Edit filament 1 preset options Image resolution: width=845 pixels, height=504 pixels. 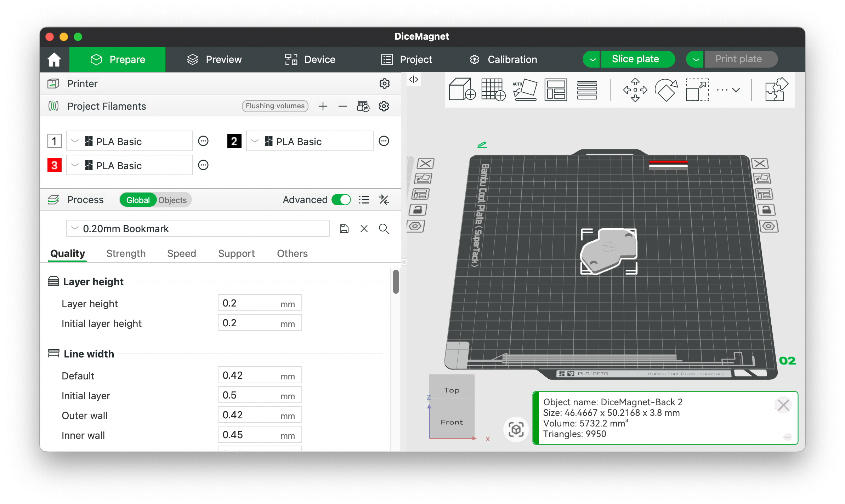tap(203, 141)
